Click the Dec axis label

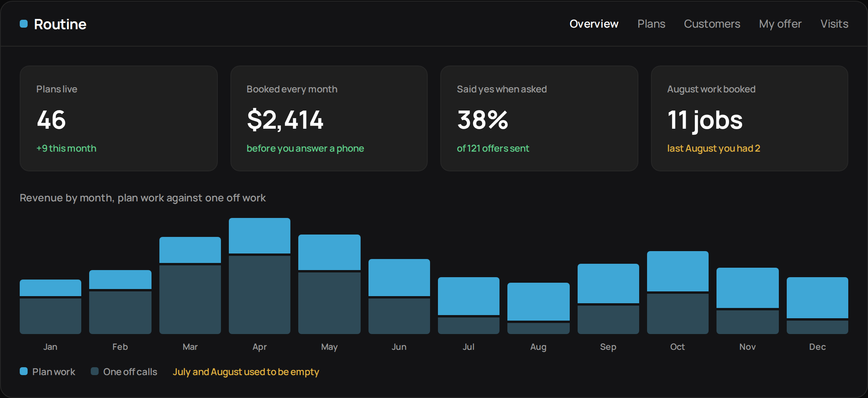click(817, 347)
